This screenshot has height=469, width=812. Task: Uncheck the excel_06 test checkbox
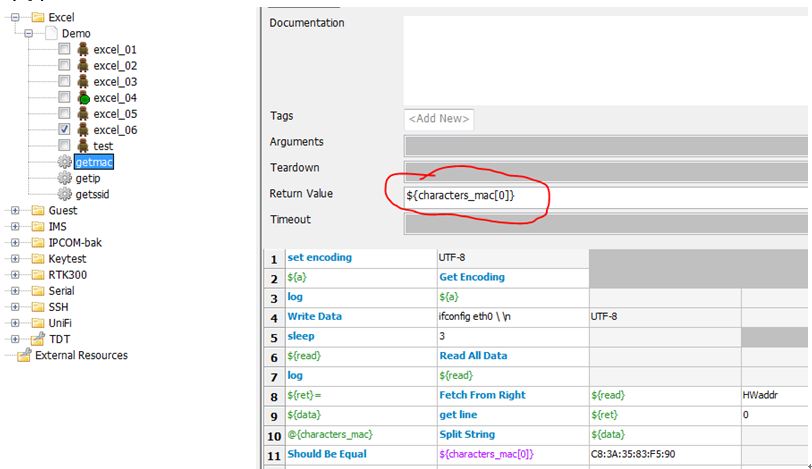point(64,129)
